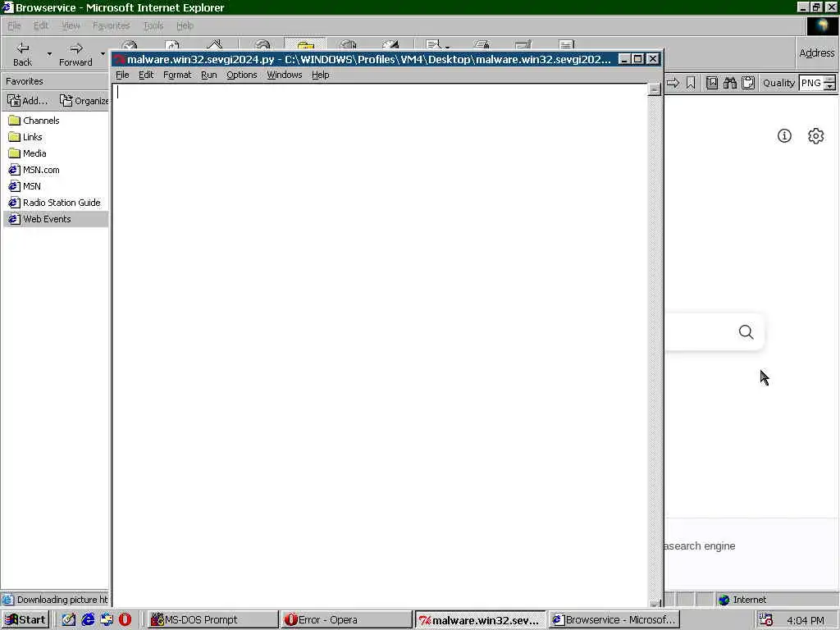
Task: Open the Windows Start menu
Action: click(x=25, y=620)
